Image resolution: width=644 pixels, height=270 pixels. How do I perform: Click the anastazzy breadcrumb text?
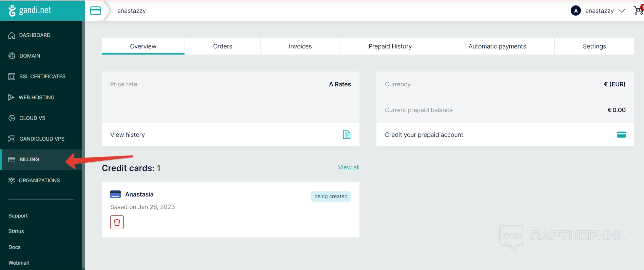tap(132, 11)
